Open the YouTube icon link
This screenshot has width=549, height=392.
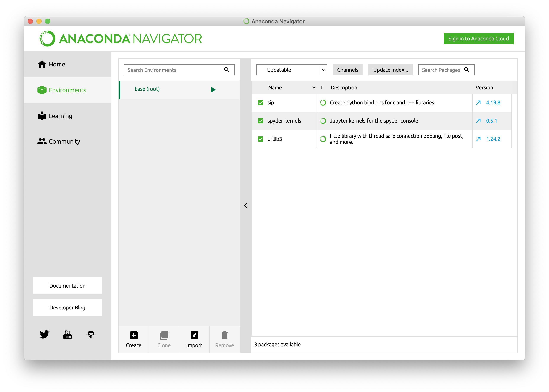[68, 334]
